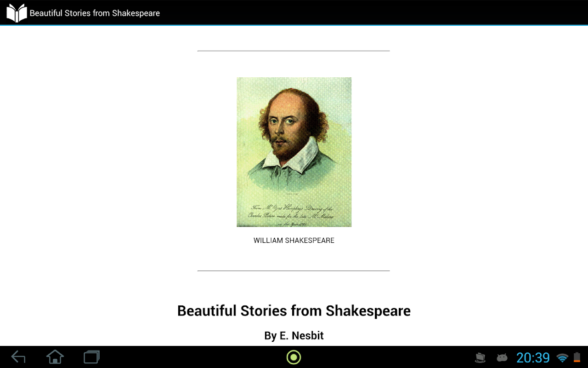Go to the Android home screen
Screen dimensions: 588x368
(x=55, y=357)
